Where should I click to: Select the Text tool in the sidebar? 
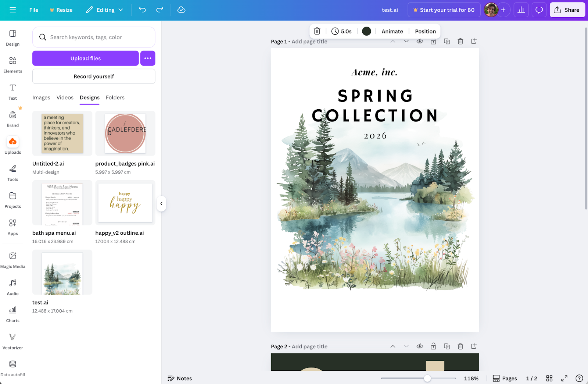pyautogui.click(x=12, y=91)
